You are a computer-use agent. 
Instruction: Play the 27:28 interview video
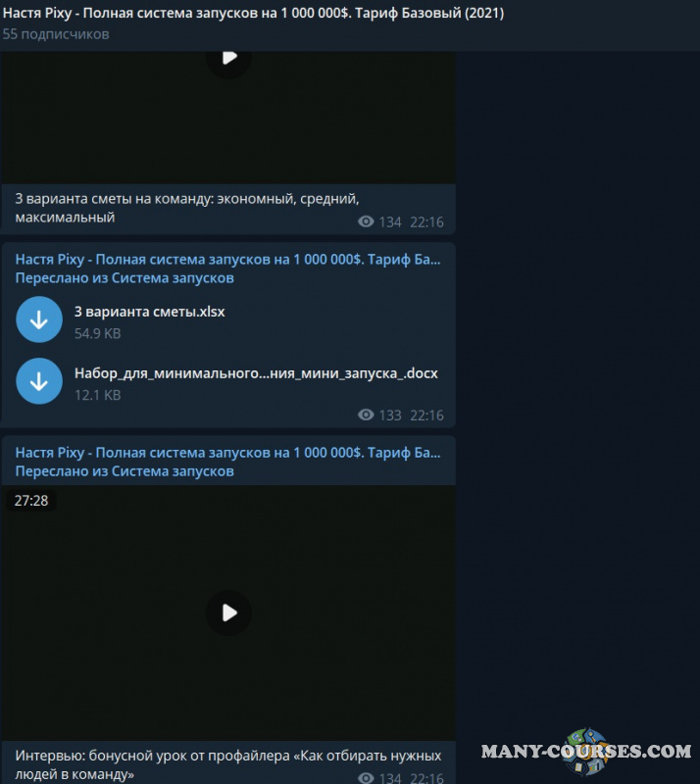coord(228,612)
